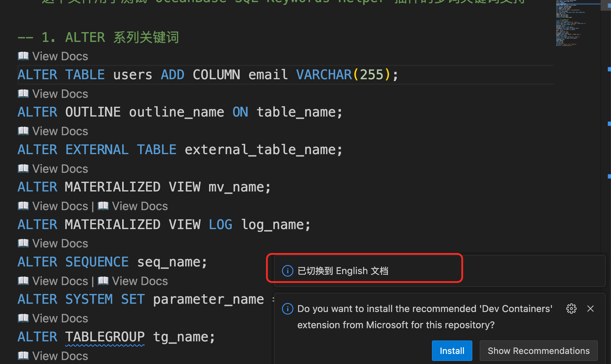Click the 已切换到 English 文档 notification message
Image resolution: width=611 pixels, height=364 pixels.
pyautogui.click(x=343, y=271)
